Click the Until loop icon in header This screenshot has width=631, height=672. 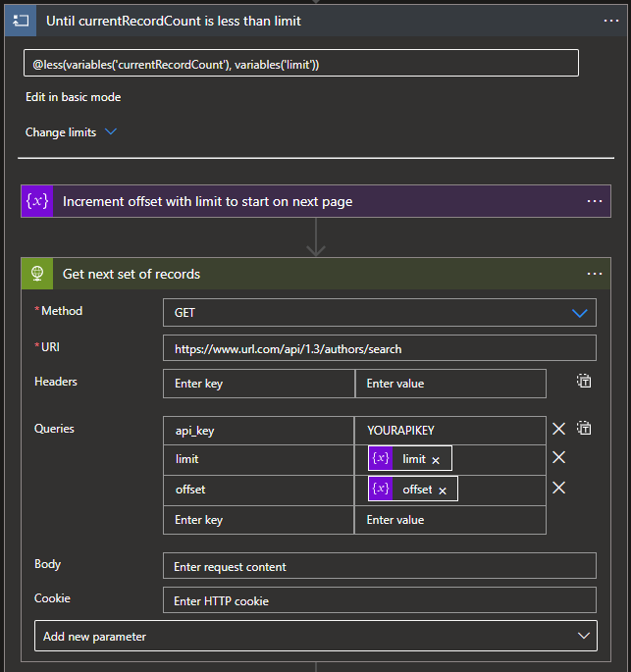[21, 21]
